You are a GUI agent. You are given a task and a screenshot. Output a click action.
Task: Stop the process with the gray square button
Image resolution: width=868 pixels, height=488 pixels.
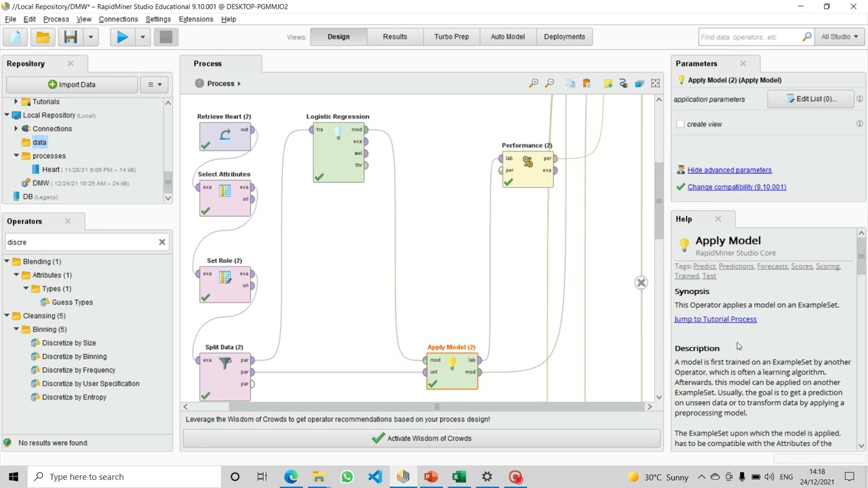click(166, 37)
